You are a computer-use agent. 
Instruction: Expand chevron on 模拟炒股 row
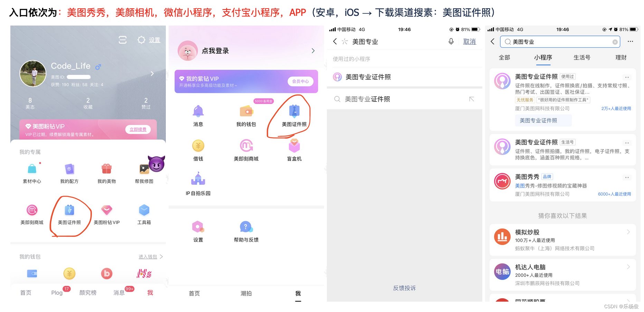(628, 232)
